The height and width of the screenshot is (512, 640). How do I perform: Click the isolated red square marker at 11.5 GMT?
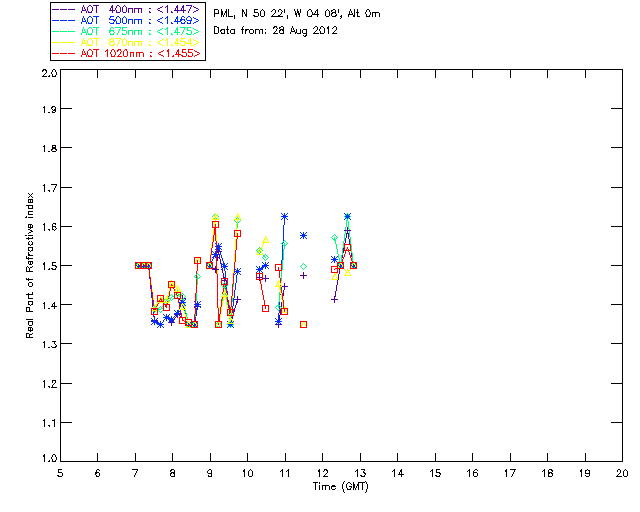(x=303, y=325)
